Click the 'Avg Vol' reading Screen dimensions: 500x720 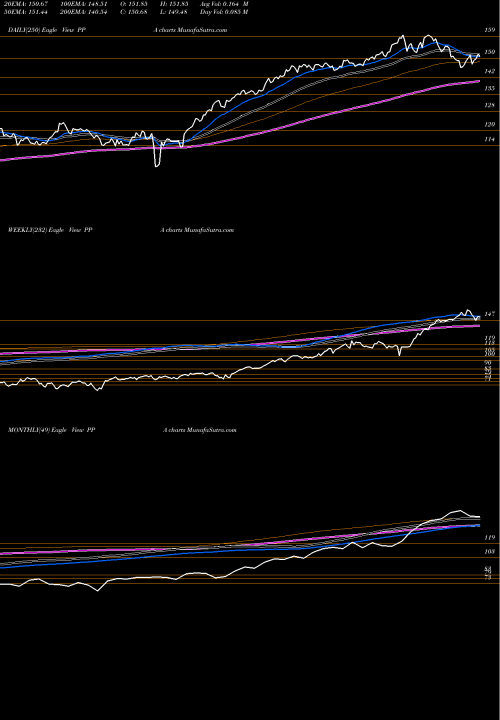[225, 4]
